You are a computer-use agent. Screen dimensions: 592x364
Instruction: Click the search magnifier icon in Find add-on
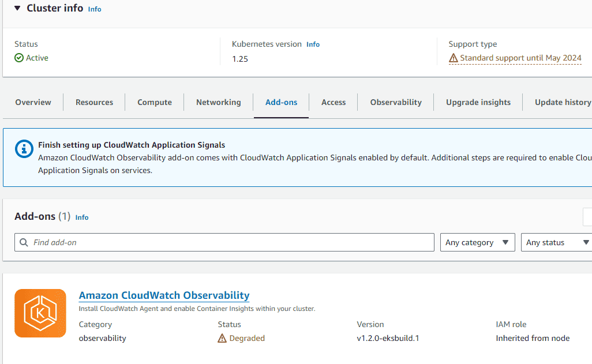[24, 242]
